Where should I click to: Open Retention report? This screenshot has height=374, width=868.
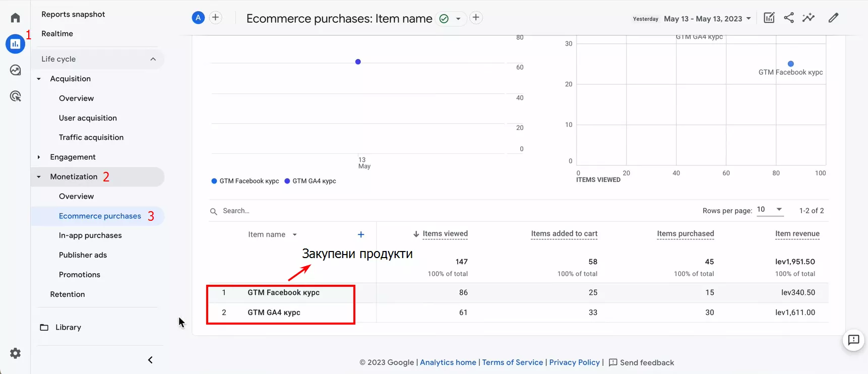68,294
